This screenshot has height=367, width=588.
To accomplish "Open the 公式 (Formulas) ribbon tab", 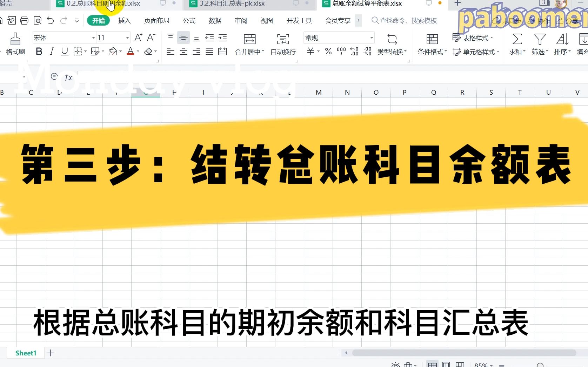I will coord(189,21).
